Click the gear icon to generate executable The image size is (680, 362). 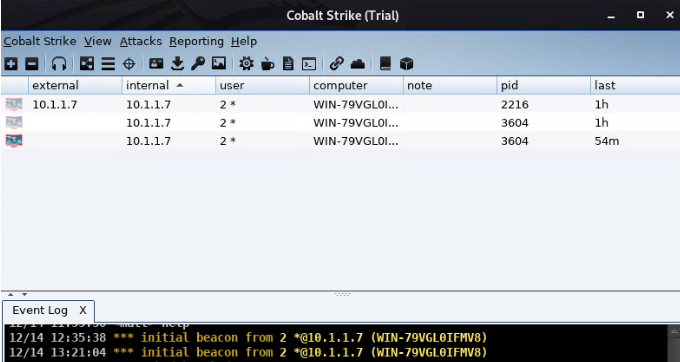[246, 64]
